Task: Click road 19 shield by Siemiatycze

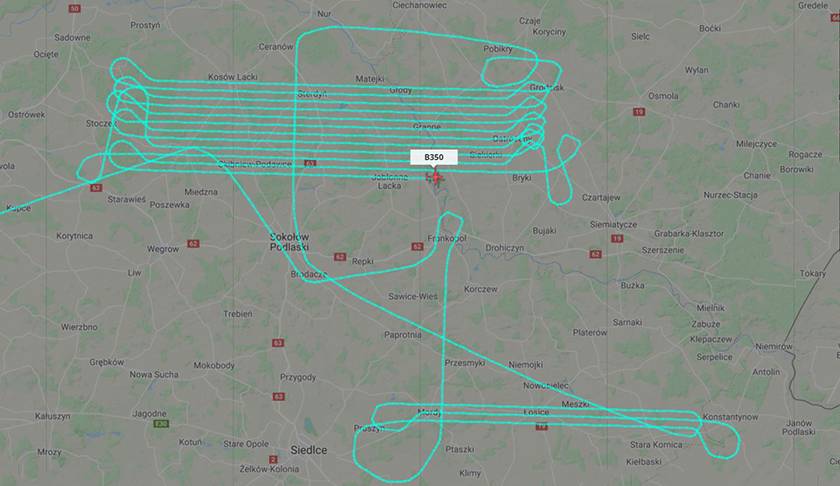Action: tap(617, 238)
